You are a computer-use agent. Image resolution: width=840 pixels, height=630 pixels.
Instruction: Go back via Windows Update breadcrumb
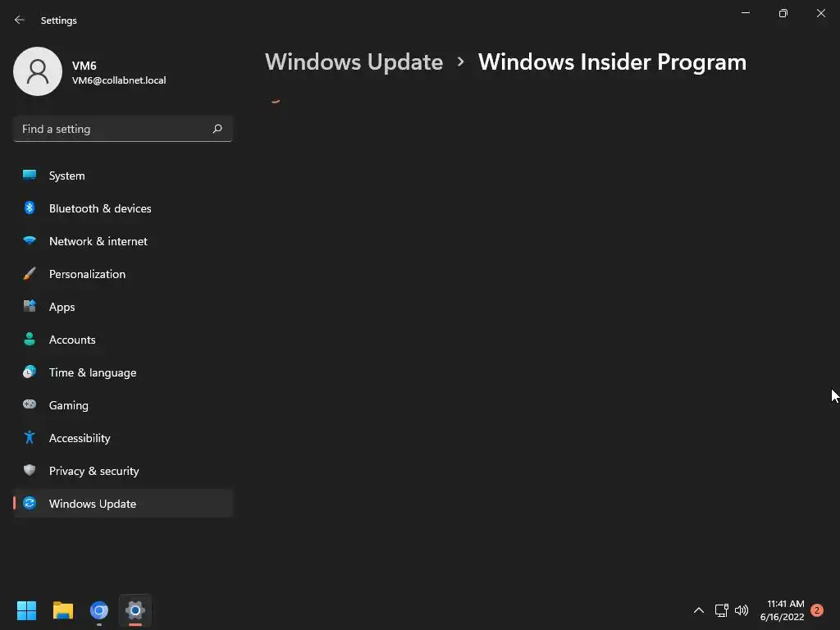[x=354, y=62]
